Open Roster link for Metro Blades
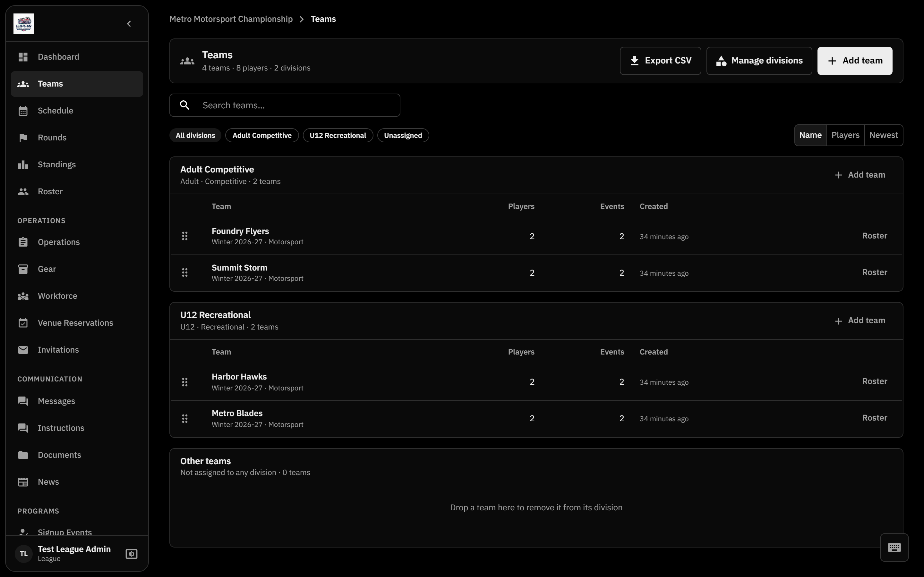Viewport: 924px width, 577px height. (874, 418)
